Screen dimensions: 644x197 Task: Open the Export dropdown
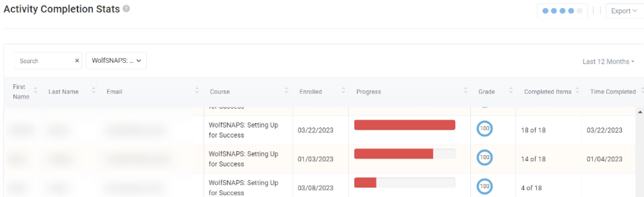[x=624, y=11]
